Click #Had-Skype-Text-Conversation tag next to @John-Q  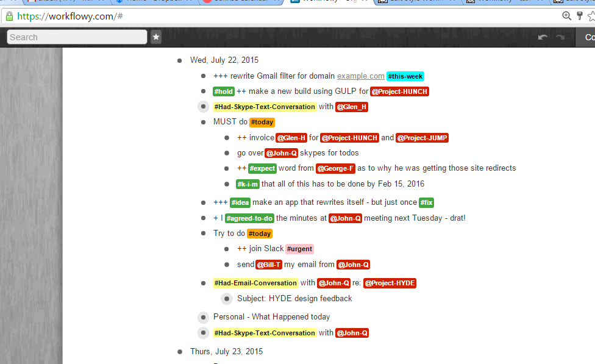(265, 334)
